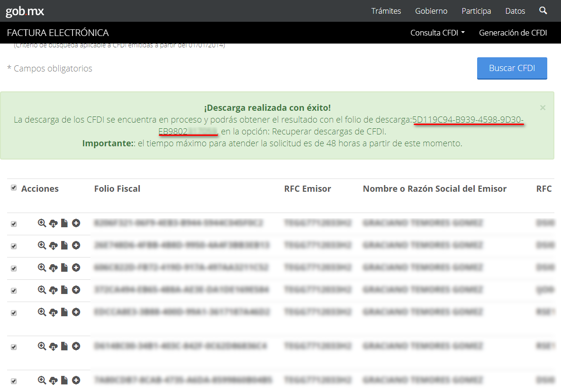Screen dimensions: 561x392
Task: Uncheck the first CFDI row checkbox
Action: 14,224
